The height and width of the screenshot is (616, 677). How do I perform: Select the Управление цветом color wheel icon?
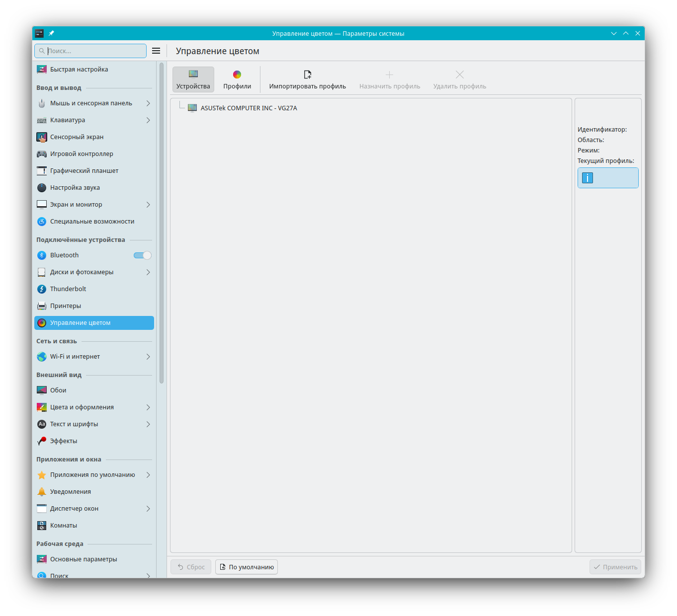pos(42,323)
